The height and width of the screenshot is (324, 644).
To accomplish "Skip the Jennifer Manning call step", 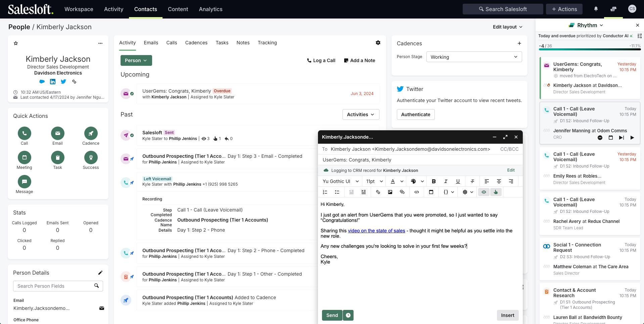I will coord(622,138).
